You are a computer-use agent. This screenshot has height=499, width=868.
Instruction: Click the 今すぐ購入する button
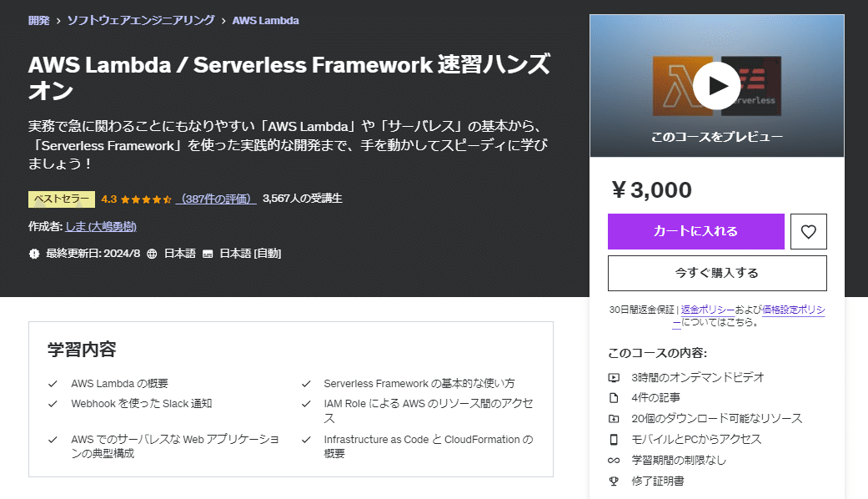point(717,273)
